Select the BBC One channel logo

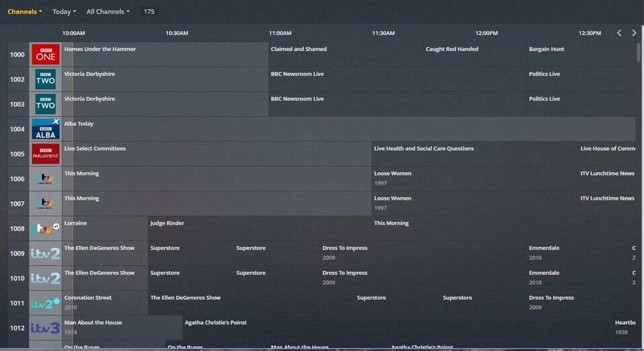46,54
